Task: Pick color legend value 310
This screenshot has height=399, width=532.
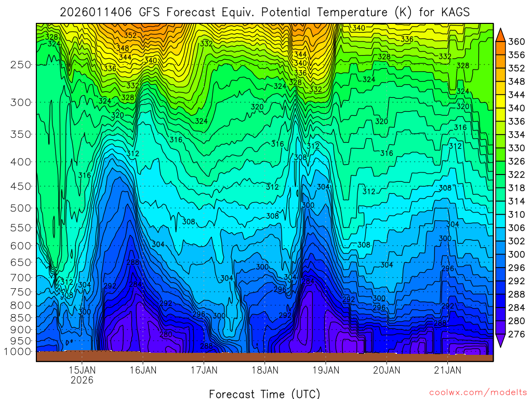Action: (516, 215)
